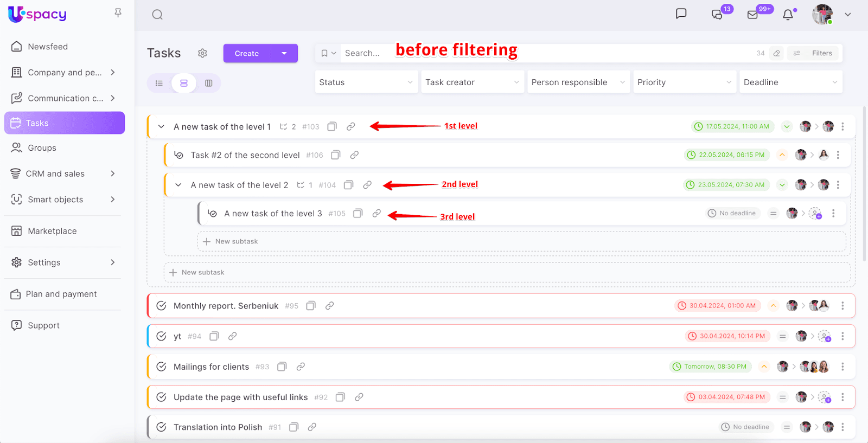Viewport: 868px width, 443px height.
Task: Open the notifications bell icon
Action: tap(788, 15)
